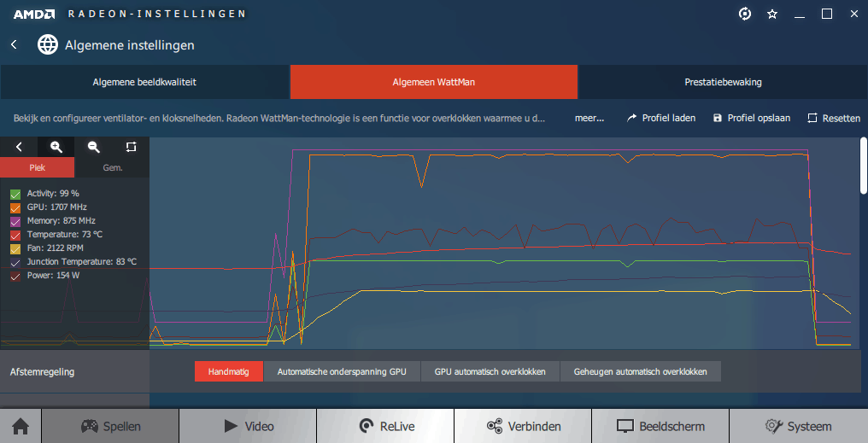Click the Resetten icon
Viewport: 868px width, 443px height.
coord(812,118)
